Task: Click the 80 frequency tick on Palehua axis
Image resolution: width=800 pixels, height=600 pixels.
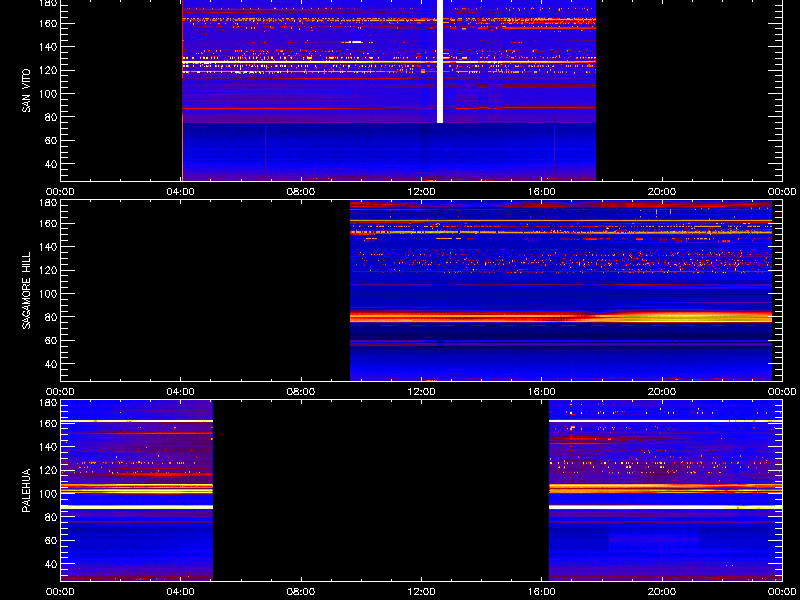Action: [52, 517]
